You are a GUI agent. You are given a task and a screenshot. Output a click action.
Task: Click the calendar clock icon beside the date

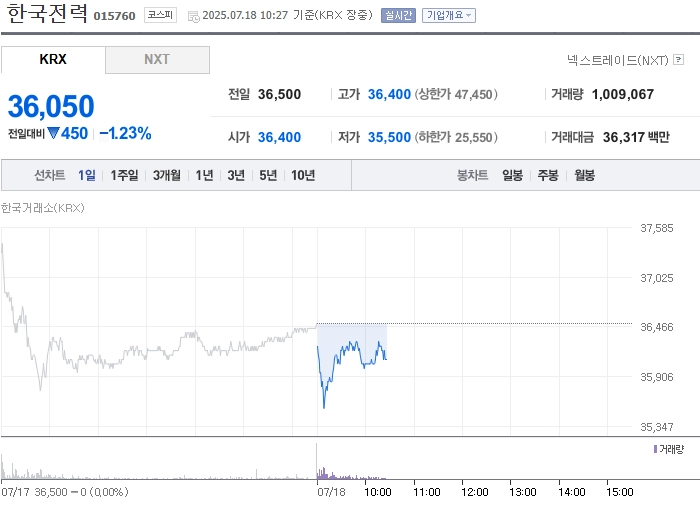point(194,17)
